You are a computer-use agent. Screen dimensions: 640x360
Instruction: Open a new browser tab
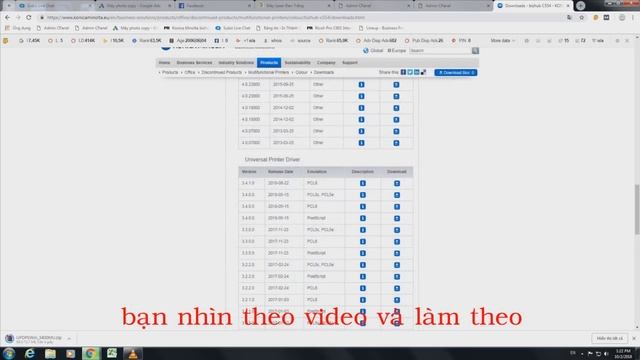click(x=580, y=6)
